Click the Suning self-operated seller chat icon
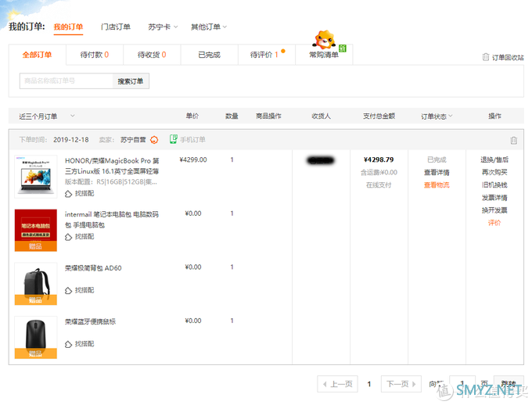This screenshot has width=532, height=405. coord(154,140)
